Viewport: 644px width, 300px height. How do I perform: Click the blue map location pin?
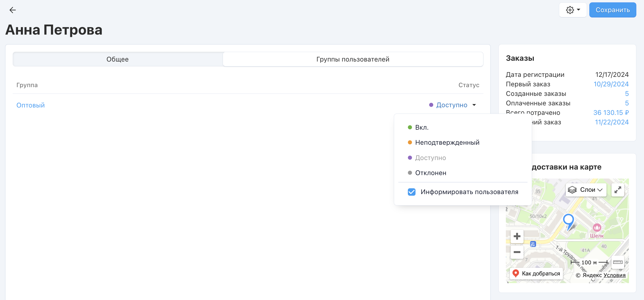(568, 221)
